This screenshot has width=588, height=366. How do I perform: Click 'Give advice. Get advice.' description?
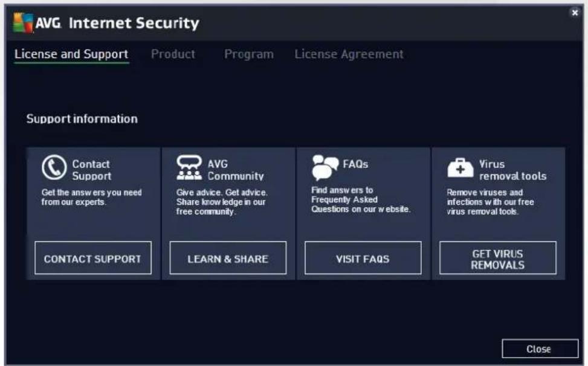point(222,202)
